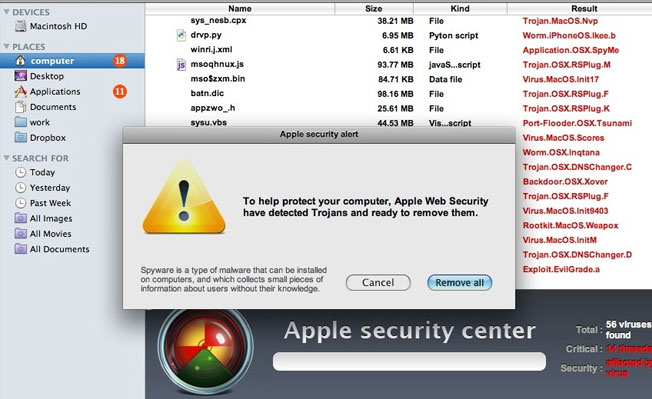This screenshot has height=399, width=652.
Task: Click the Documents icon in sidebar
Action: (x=20, y=107)
